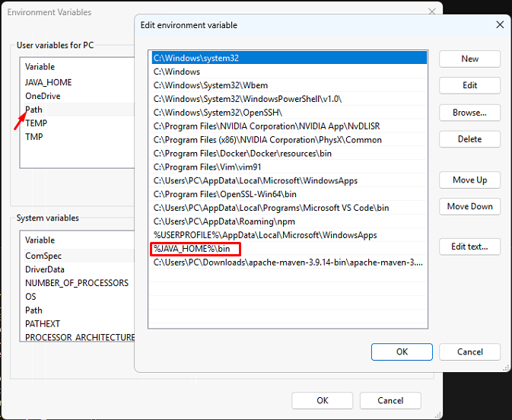Click OK in Environment Variables window
The height and width of the screenshot is (420, 512).
click(323, 400)
